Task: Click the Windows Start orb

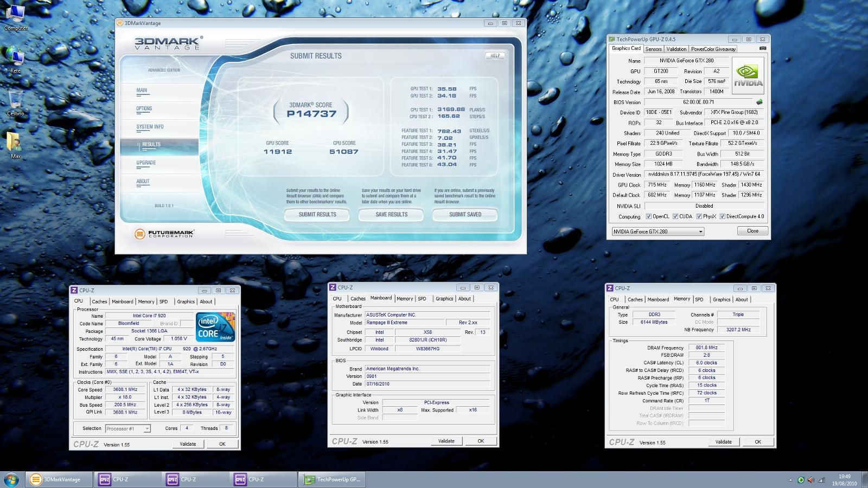Action: coord(11,479)
